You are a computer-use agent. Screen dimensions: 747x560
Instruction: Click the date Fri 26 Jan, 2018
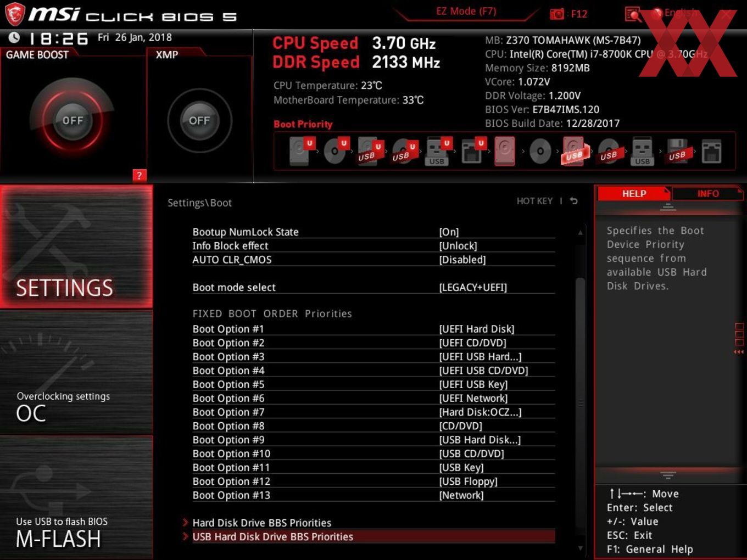coord(135,37)
